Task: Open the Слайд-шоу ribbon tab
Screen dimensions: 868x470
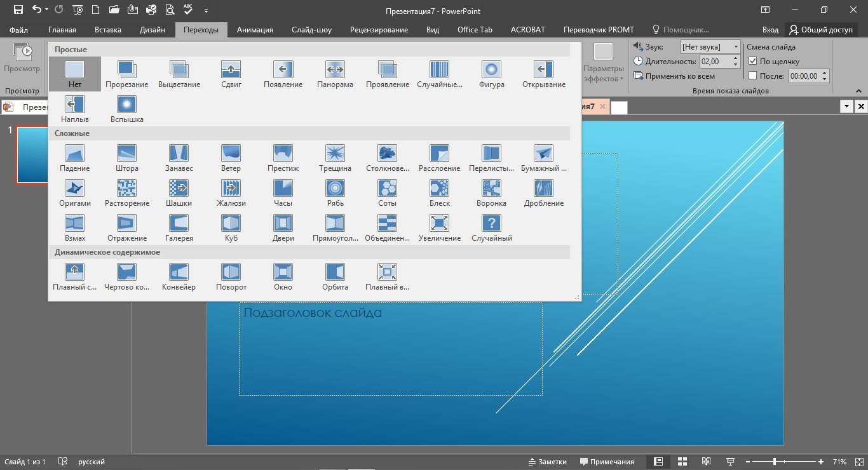Action: pos(311,30)
